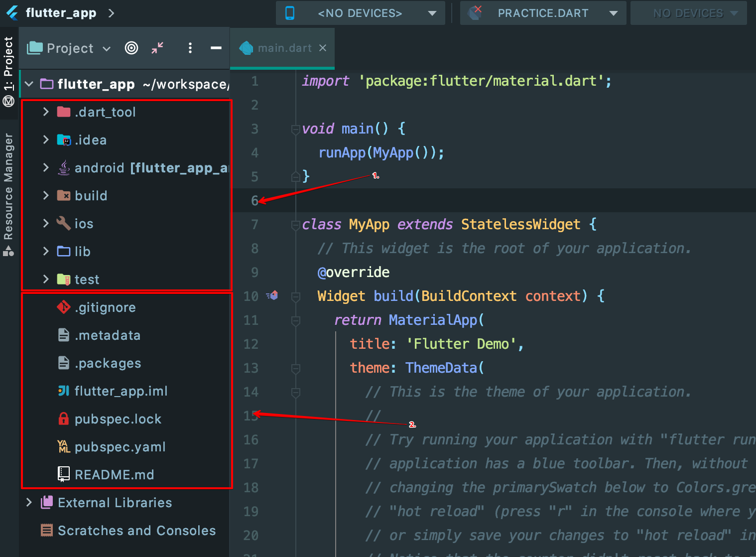
Task: Expand the .dart_tool folder
Action: tap(46, 112)
